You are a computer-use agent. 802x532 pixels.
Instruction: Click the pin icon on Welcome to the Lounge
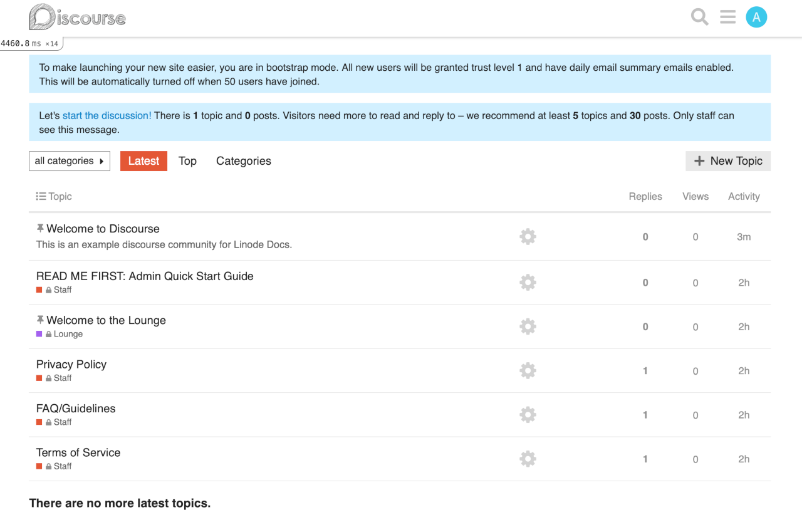coord(40,319)
